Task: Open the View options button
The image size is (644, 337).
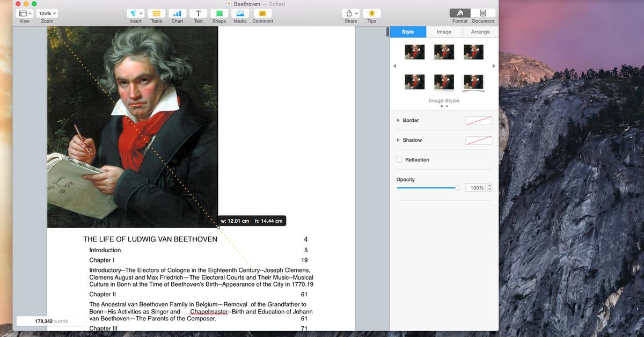Action: pyautogui.click(x=25, y=13)
